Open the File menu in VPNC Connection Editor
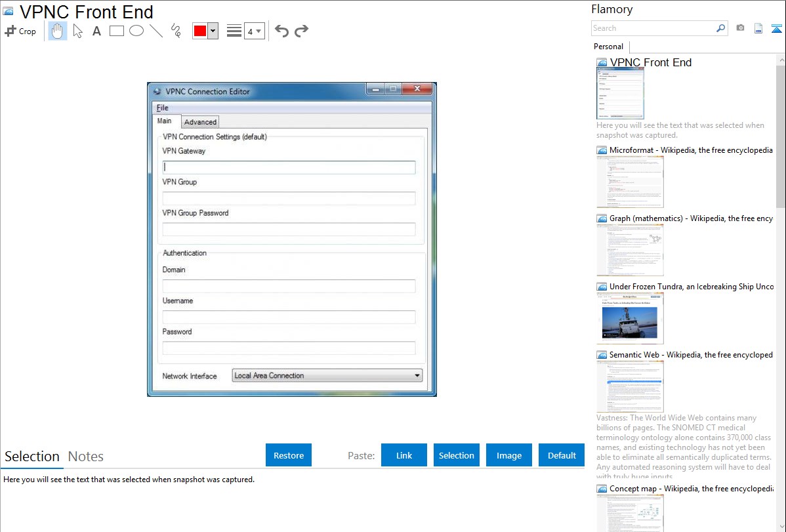The width and height of the screenshot is (786, 532). pyautogui.click(x=163, y=108)
